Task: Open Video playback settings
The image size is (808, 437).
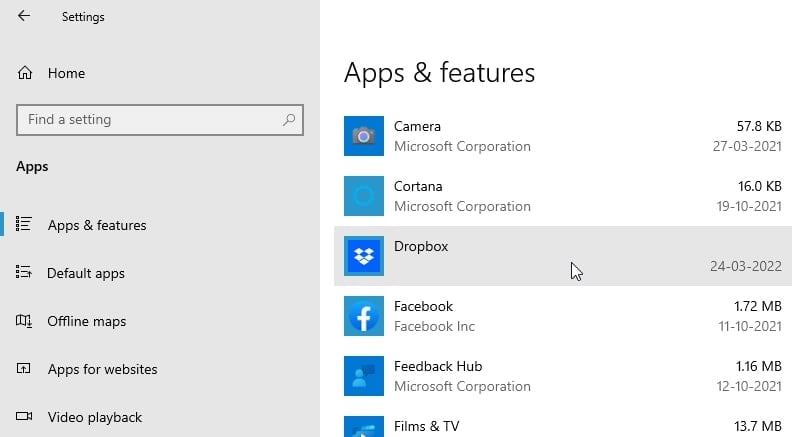Action: tap(95, 417)
